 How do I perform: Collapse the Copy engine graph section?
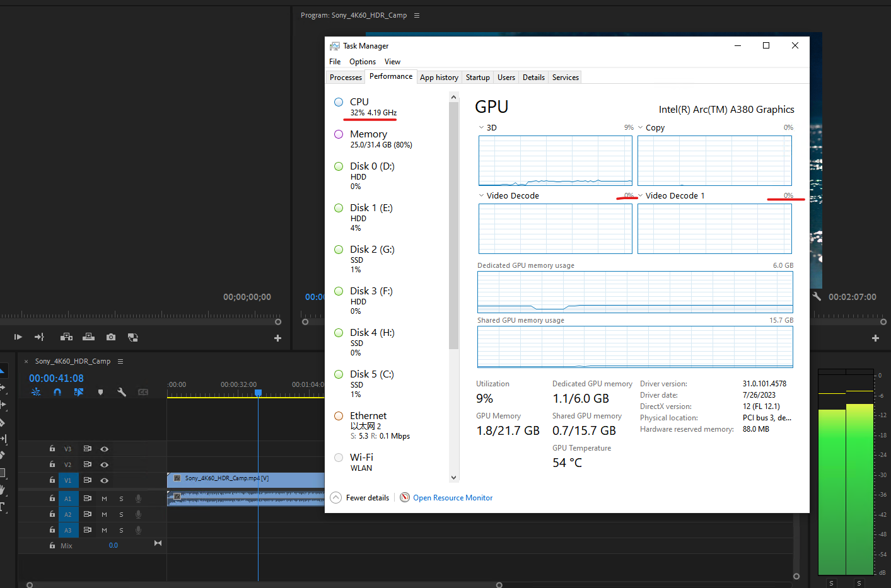click(x=641, y=127)
